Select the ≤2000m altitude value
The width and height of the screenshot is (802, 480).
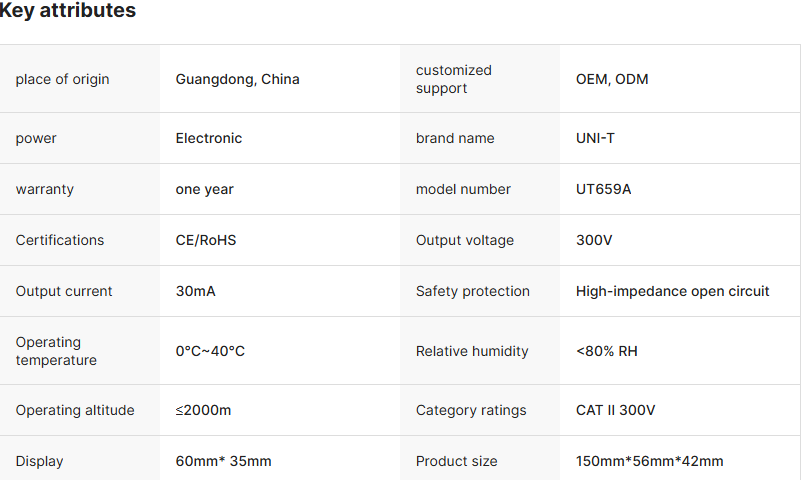click(204, 410)
